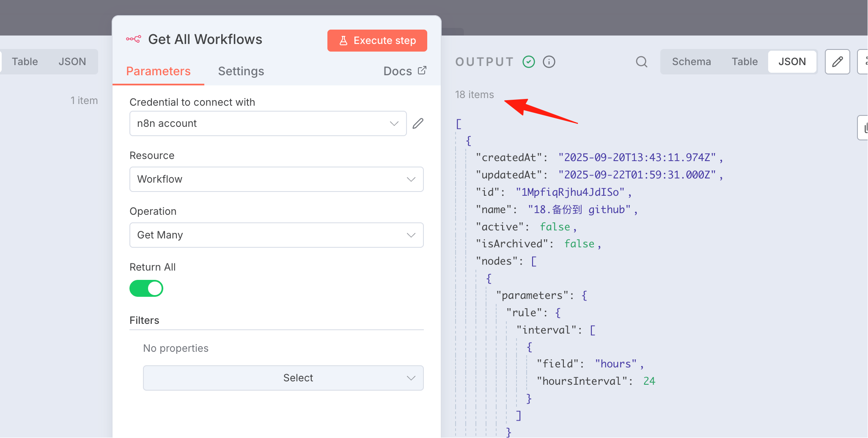Click the output info circle icon

pos(549,62)
